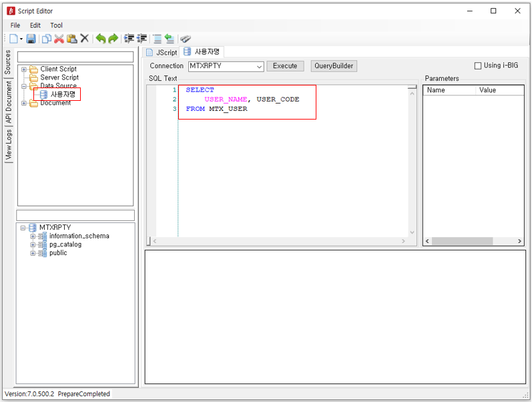Undo with the green left arrow

coord(100,39)
